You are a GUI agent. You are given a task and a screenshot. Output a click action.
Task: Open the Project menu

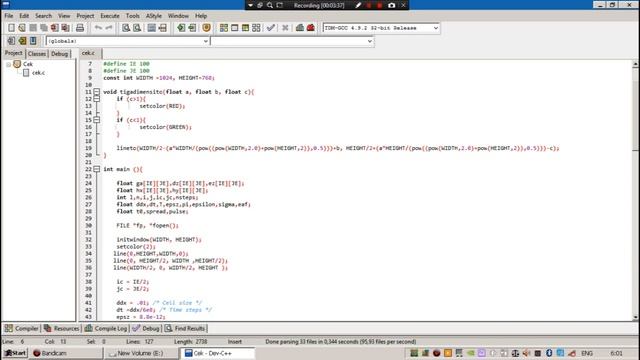coord(85,16)
